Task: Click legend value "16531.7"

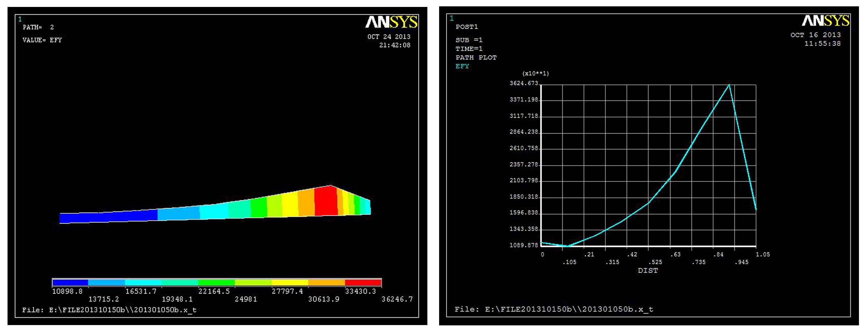Action: (x=141, y=292)
